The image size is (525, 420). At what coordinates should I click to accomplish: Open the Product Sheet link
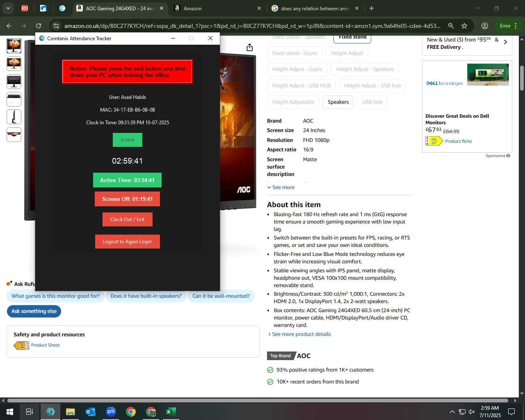[46, 345]
